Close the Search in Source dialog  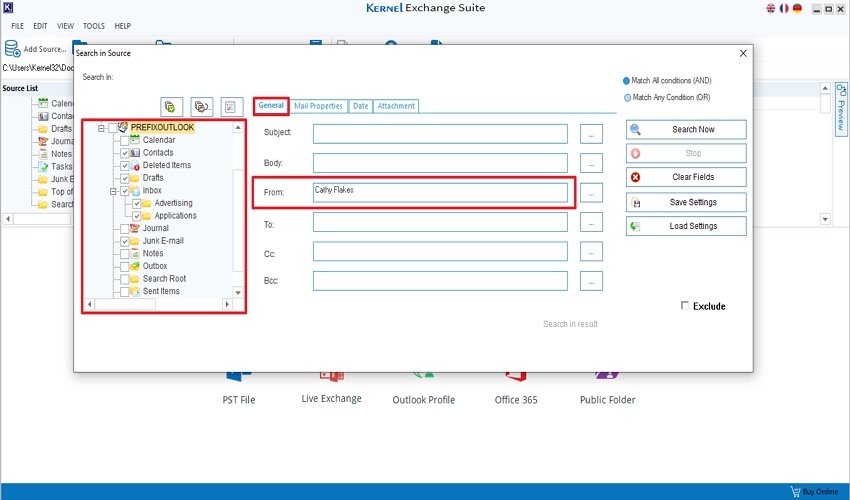tap(743, 53)
